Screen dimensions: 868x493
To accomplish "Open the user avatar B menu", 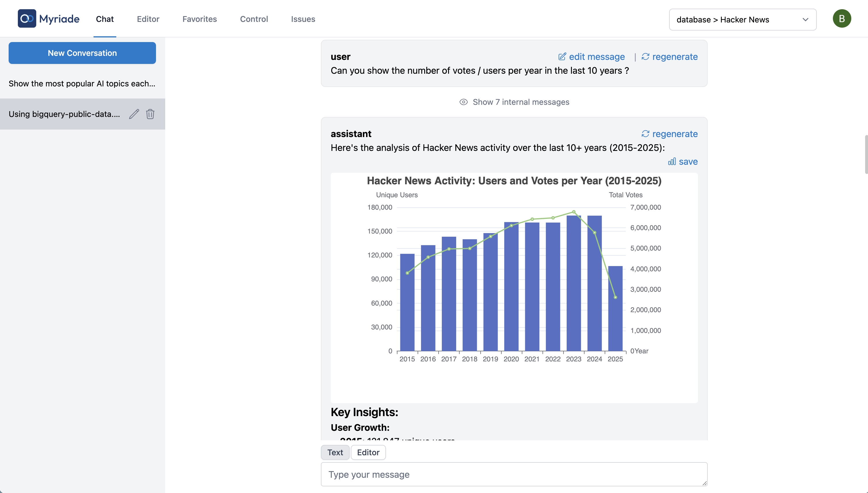I will (x=842, y=19).
